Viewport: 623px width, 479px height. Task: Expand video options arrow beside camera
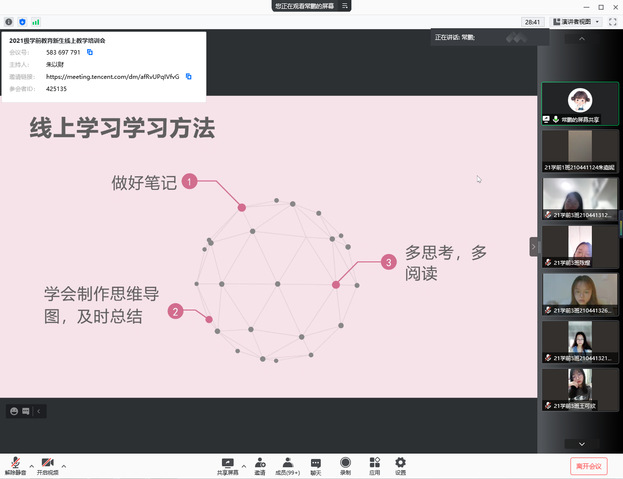64,465
